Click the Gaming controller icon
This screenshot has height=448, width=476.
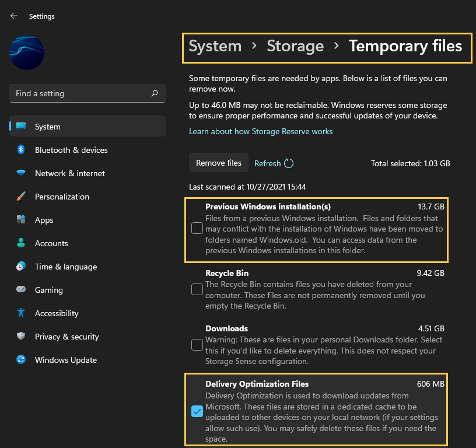click(21, 289)
